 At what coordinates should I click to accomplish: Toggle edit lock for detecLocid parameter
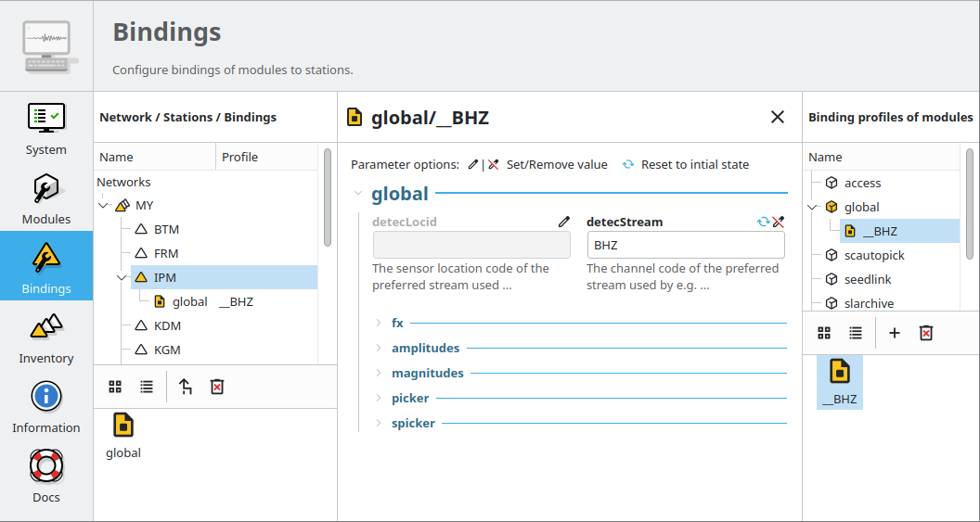pos(563,223)
